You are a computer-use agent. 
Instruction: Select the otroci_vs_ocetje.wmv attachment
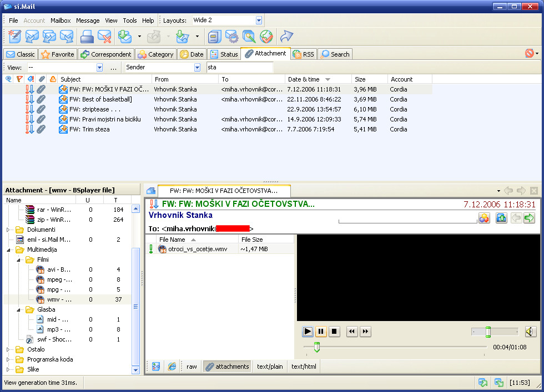point(220,249)
